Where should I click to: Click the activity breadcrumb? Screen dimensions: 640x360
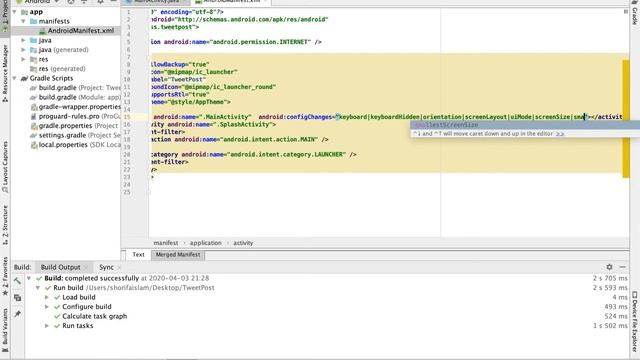[x=243, y=243]
